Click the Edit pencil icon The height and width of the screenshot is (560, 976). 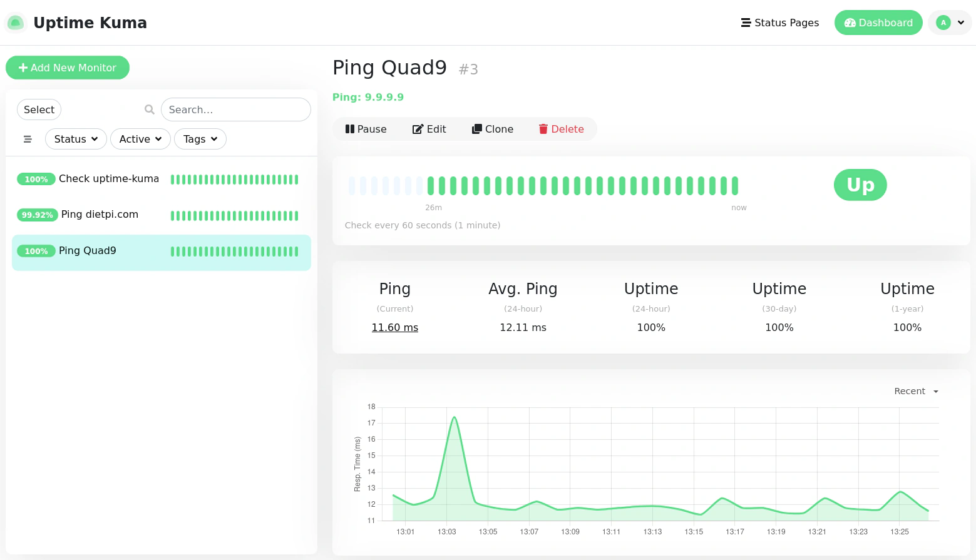[418, 129]
